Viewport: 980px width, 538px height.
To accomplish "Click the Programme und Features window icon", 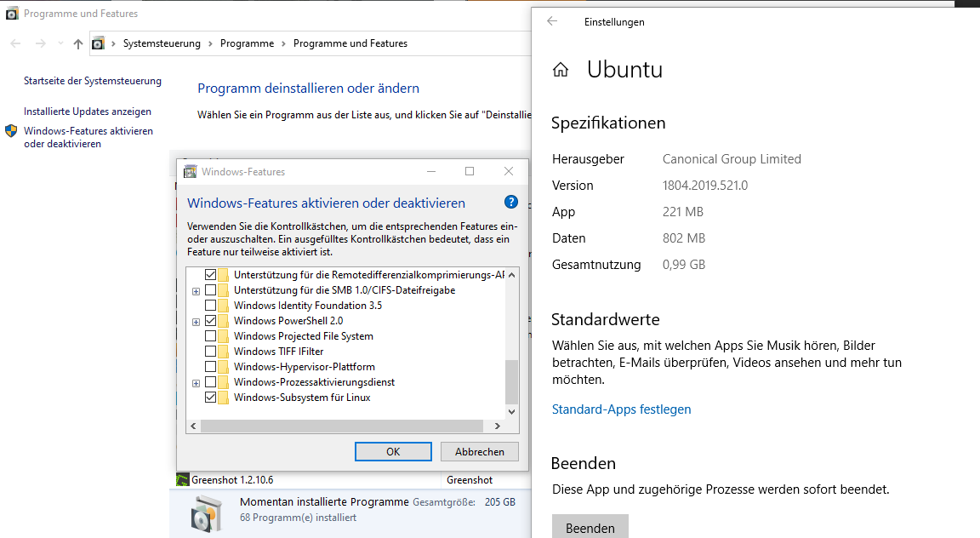I will tap(12, 13).
